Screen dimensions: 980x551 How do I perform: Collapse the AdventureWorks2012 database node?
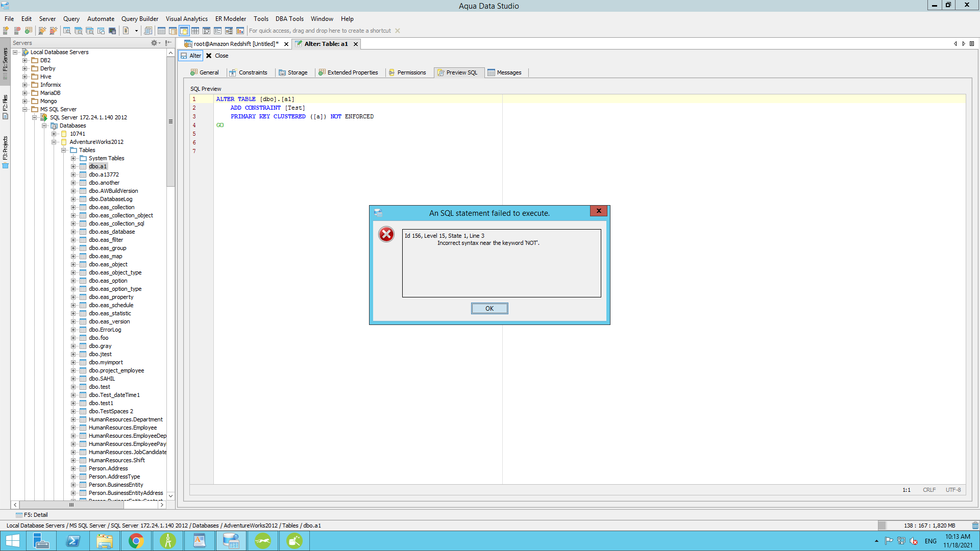[x=54, y=142]
